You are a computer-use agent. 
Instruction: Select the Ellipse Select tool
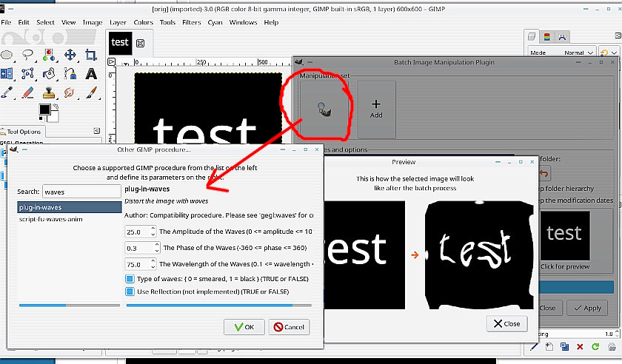coord(7,55)
